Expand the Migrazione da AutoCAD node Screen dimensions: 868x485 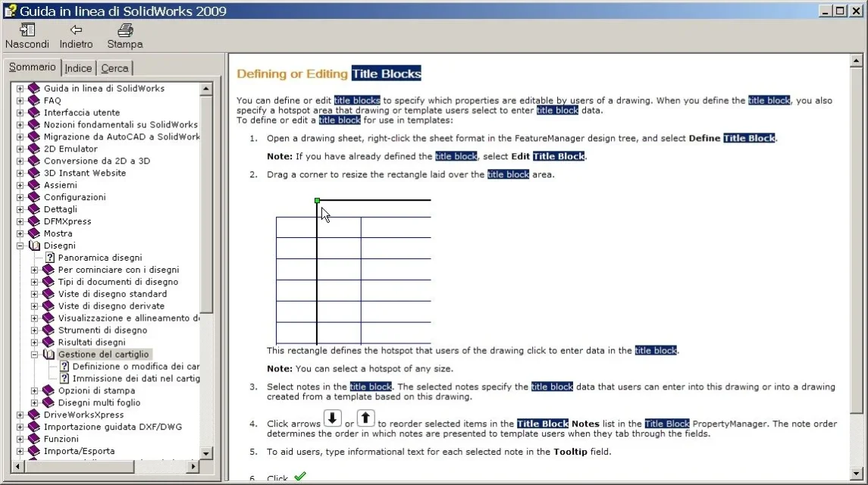click(x=20, y=136)
